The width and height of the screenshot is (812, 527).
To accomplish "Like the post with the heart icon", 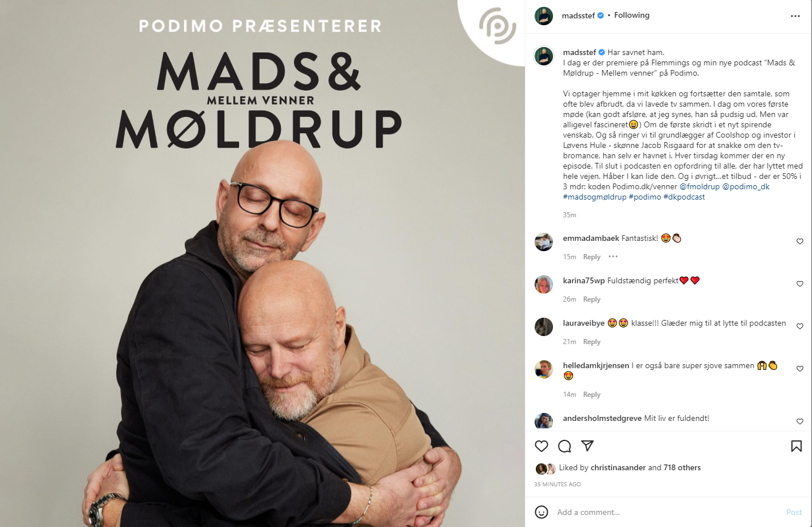I will tap(542, 446).
